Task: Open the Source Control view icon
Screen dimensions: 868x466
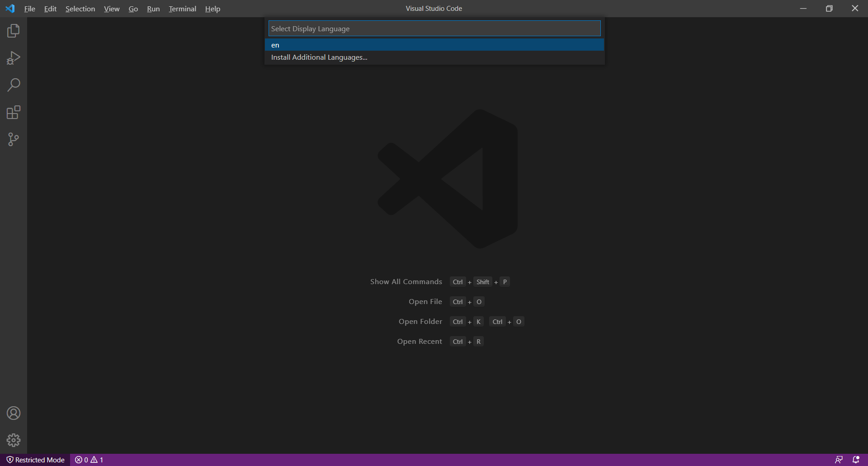Action: coord(14,139)
